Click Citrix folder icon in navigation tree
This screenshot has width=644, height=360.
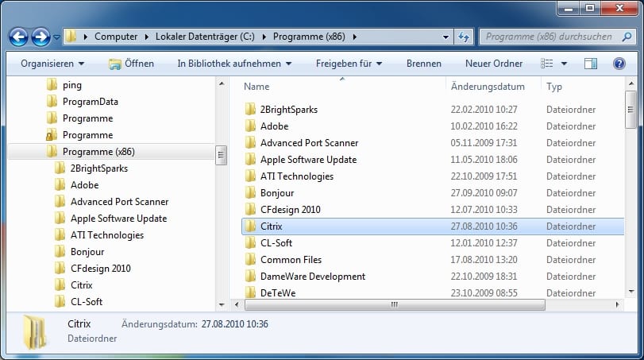point(60,285)
